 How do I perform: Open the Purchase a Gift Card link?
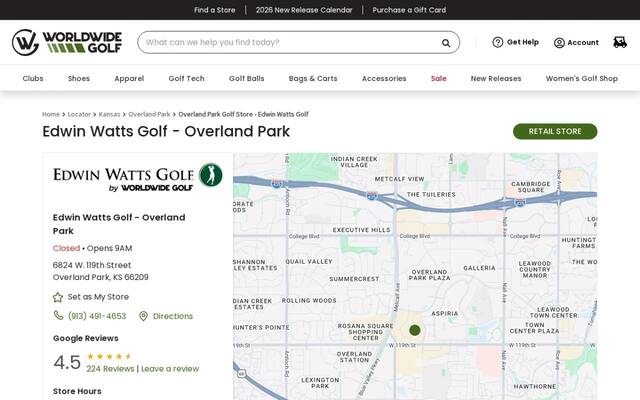pos(409,10)
